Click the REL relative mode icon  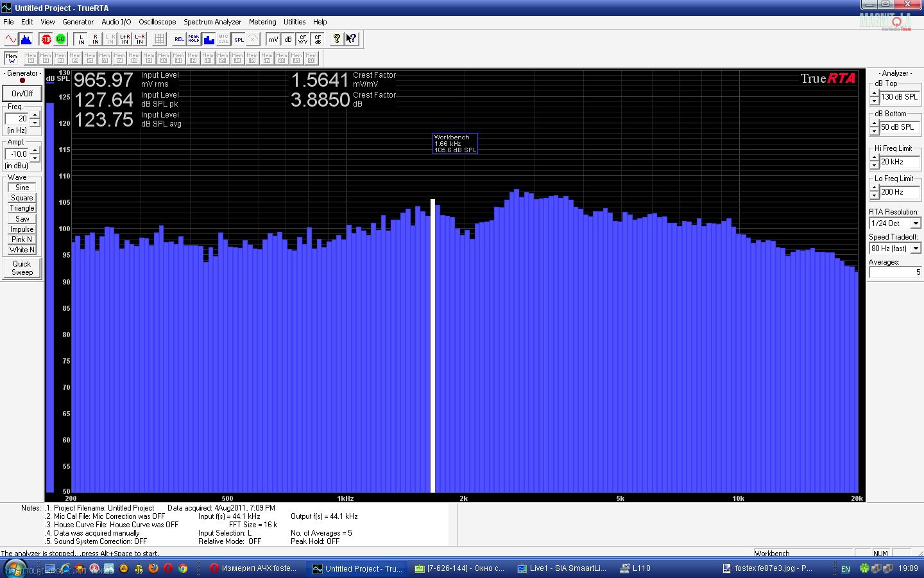pyautogui.click(x=179, y=39)
